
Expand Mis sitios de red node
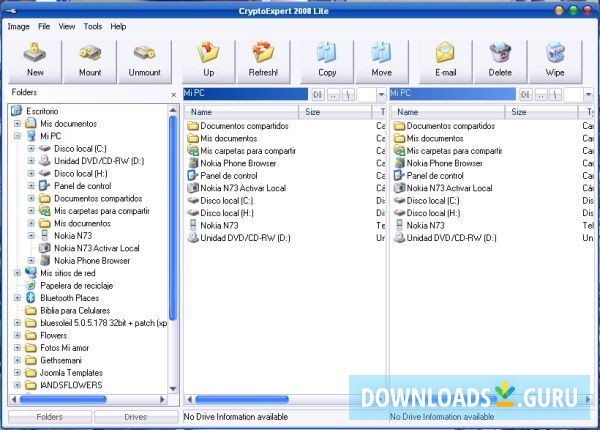click(17, 273)
